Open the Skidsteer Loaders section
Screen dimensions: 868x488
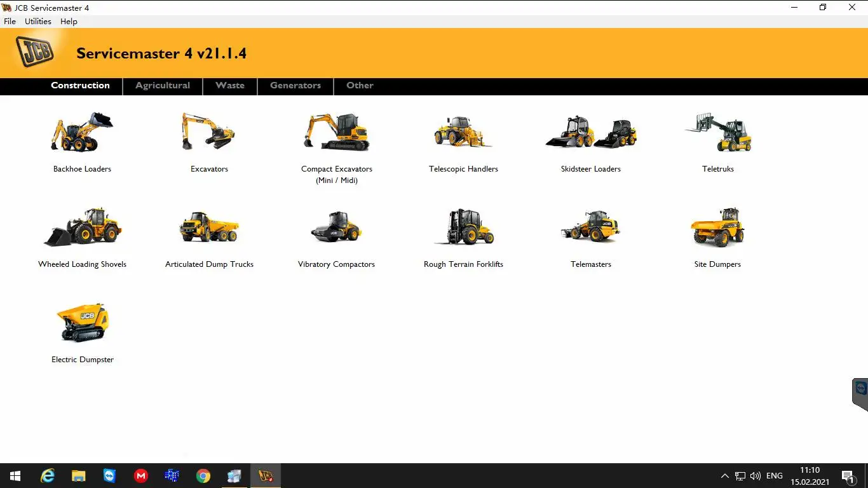click(590, 132)
